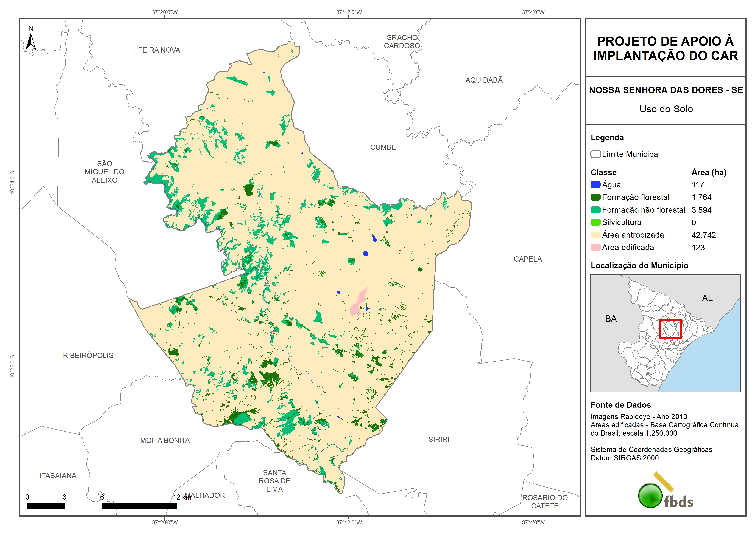The image size is (756, 534).
Task: Click the black and white scale bar
Action: tap(102, 506)
